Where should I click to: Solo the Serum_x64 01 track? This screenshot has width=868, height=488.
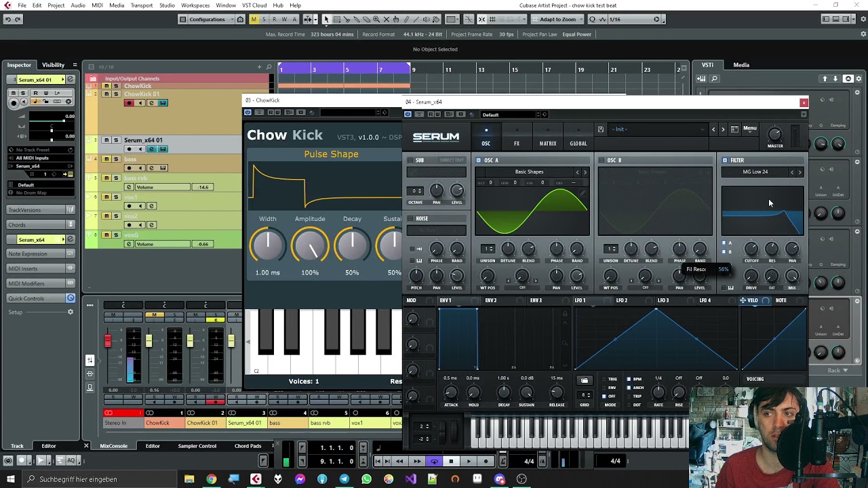pyautogui.click(x=116, y=140)
